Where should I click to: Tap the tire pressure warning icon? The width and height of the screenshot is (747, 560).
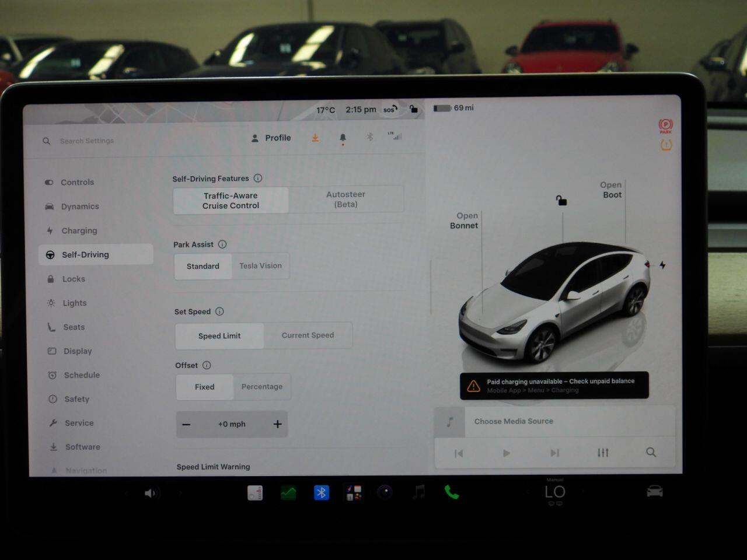(x=666, y=145)
